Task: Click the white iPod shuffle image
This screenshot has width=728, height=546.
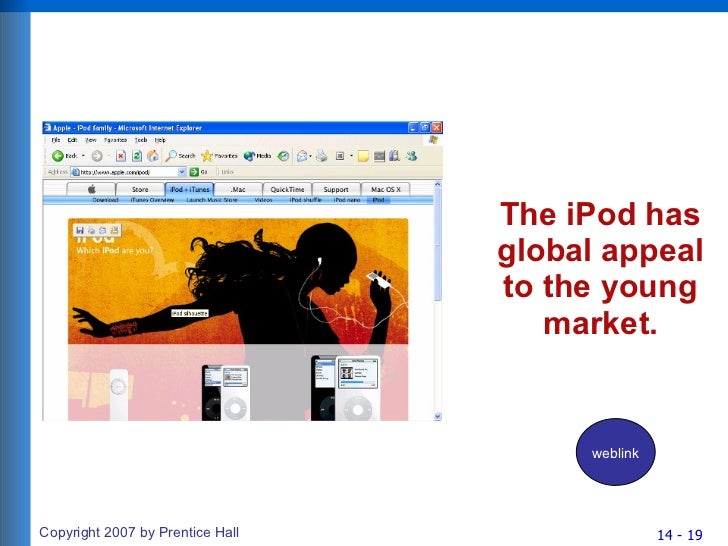Action: pyautogui.click(x=118, y=395)
